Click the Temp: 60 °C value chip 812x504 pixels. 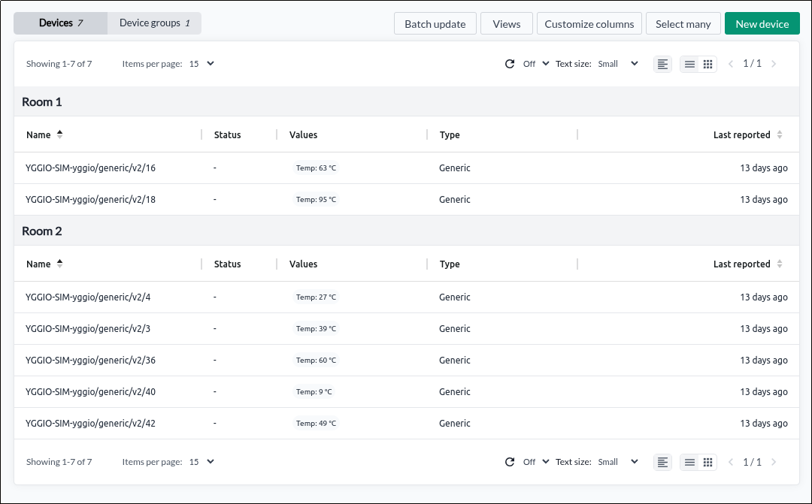click(316, 361)
